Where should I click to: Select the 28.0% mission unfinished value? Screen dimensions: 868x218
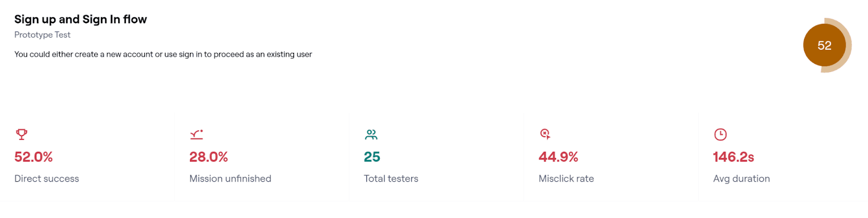[x=208, y=157]
